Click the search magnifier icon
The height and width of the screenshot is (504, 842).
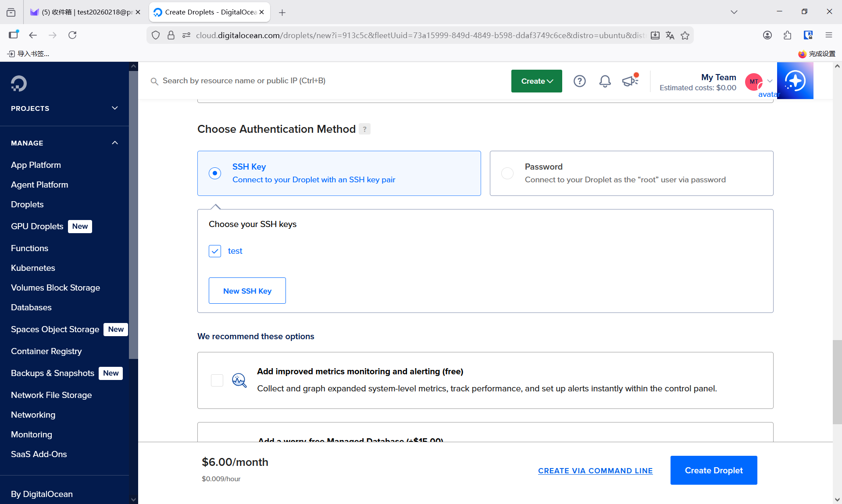(x=154, y=81)
